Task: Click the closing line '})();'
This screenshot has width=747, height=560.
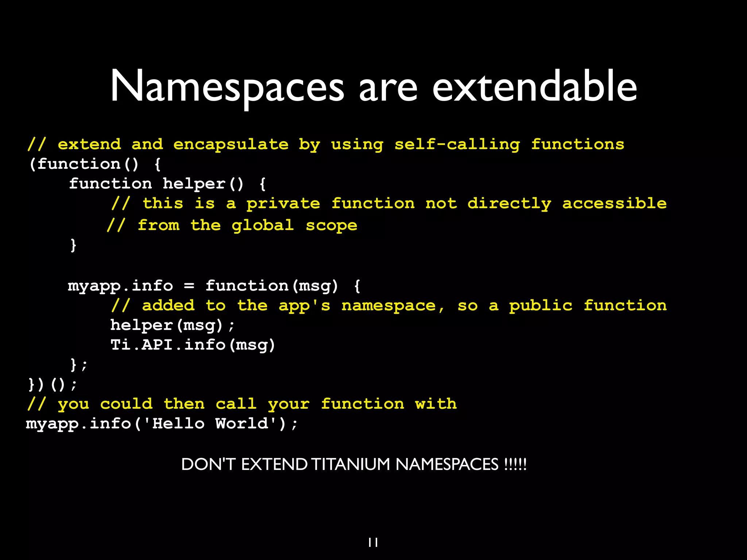Action: pos(53,384)
